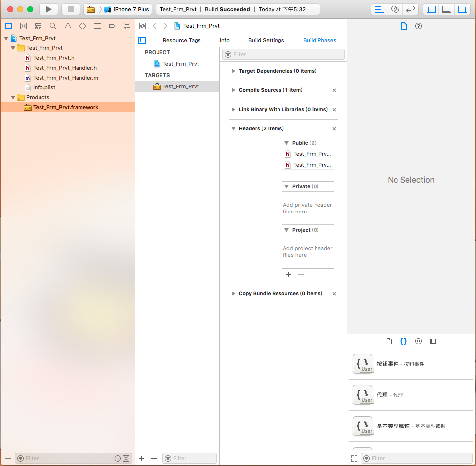This screenshot has height=466, width=476.
Task: Add a header file with plus button
Action: point(288,275)
